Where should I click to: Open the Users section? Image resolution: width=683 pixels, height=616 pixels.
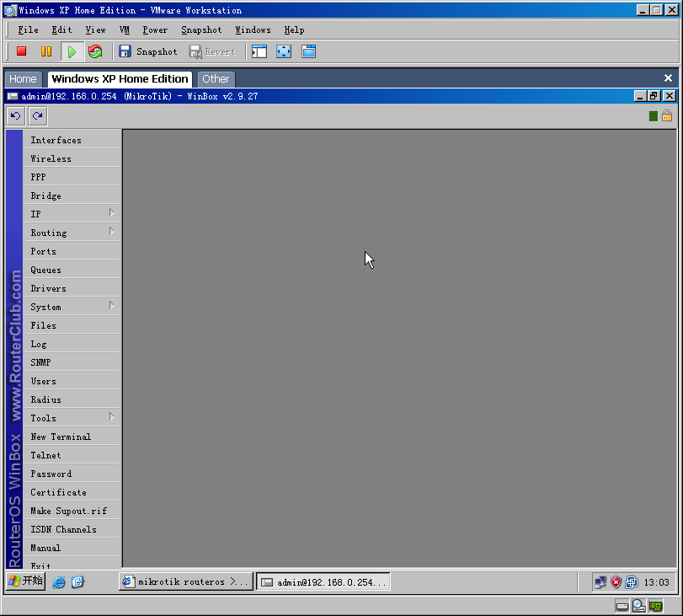(72, 381)
